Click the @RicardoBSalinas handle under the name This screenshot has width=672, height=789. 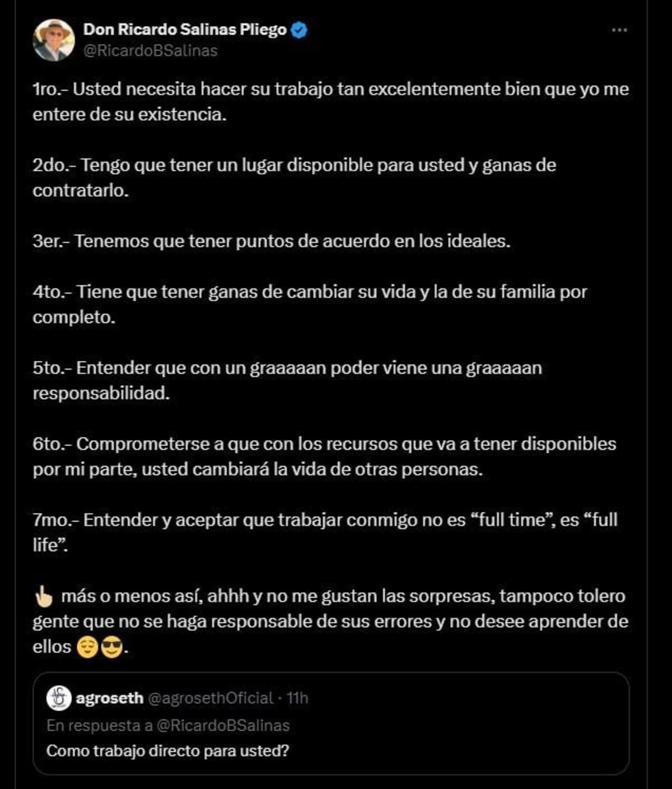coord(150,51)
